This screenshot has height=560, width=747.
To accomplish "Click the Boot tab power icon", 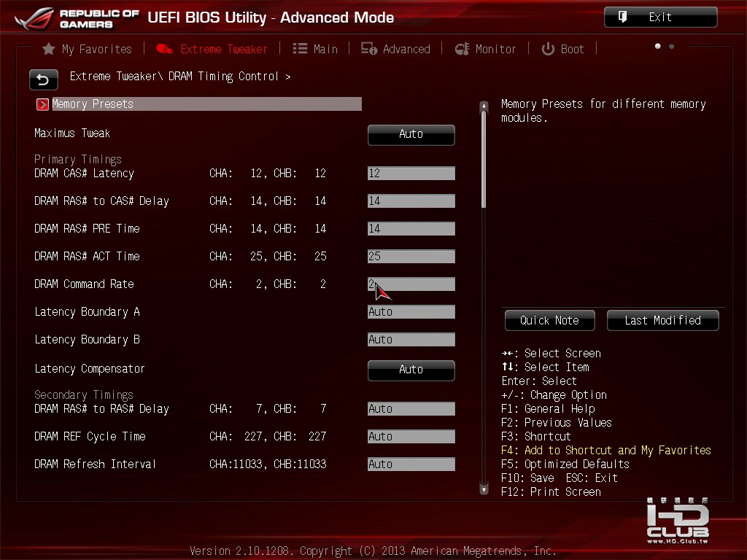I will (548, 49).
